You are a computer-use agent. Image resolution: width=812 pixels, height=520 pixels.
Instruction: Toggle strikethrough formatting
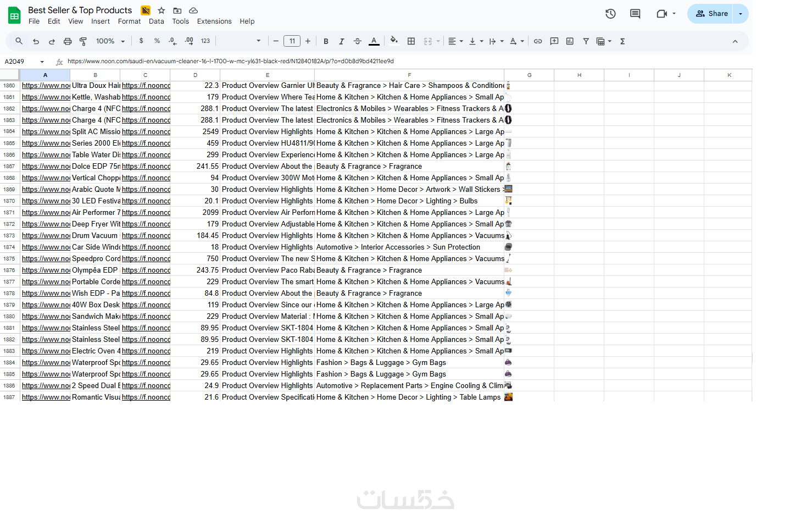point(358,41)
